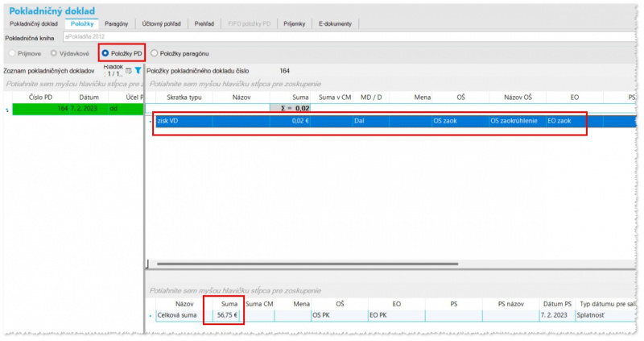Open the E-dokumenty tab
The width and height of the screenshot is (644, 341).
click(x=335, y=24)
